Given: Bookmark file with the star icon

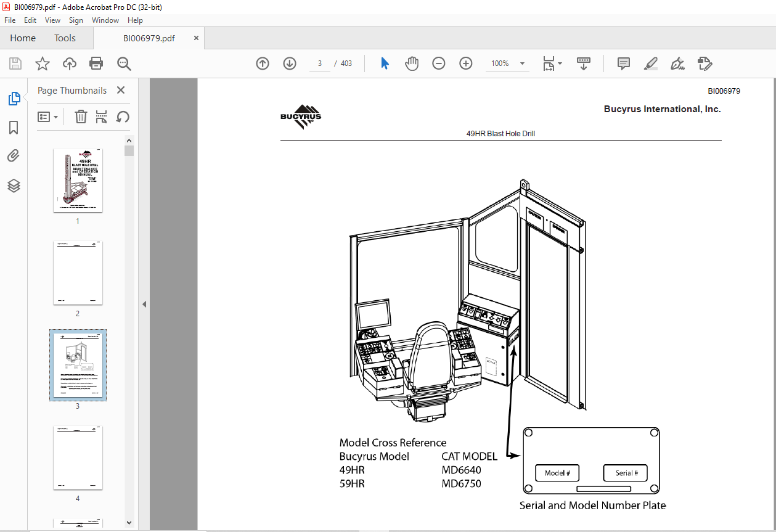Looking at the screenshot, I should 42,63.
